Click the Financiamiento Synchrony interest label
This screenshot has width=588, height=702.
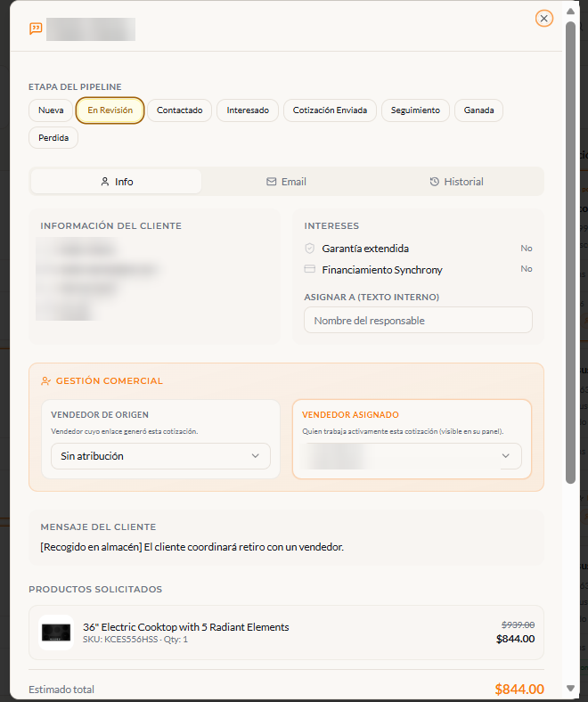pos(382,270)
